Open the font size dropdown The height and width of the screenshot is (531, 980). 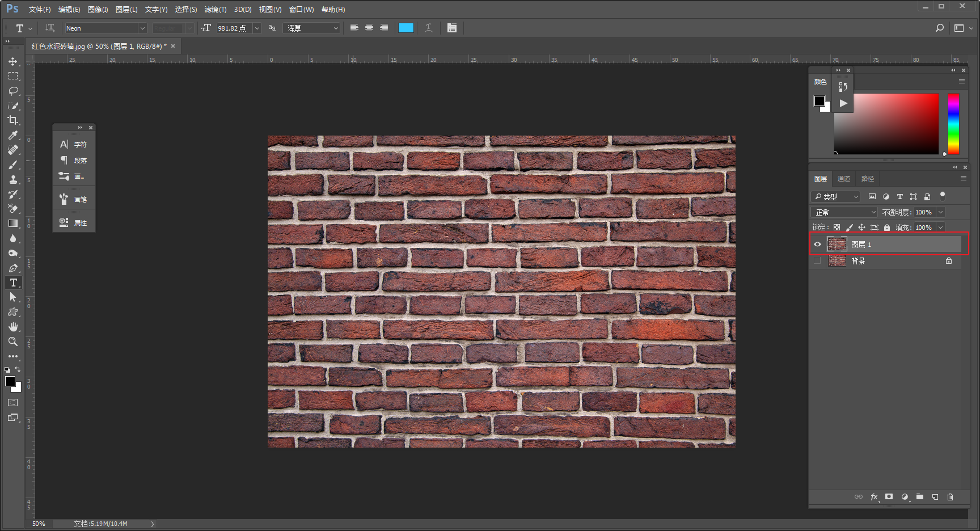[x=257, y=28]
